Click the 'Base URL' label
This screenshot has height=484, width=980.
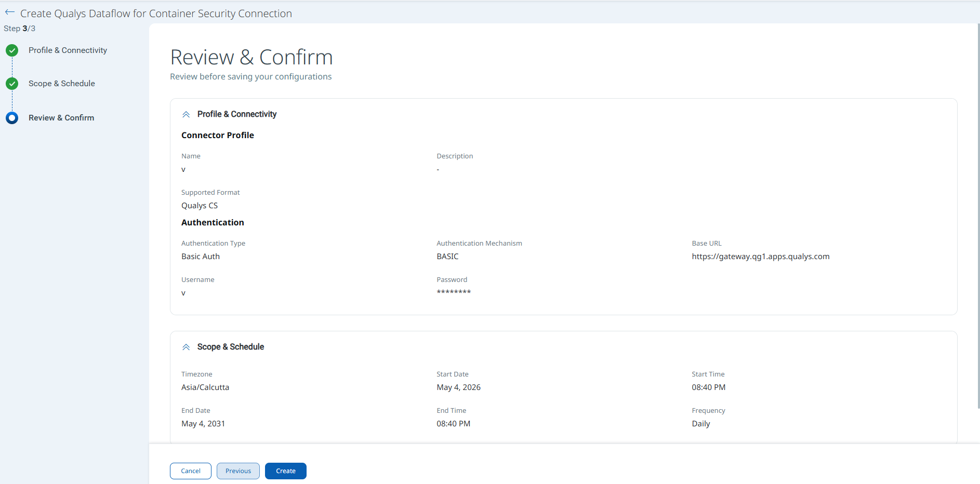click(707, 243)
